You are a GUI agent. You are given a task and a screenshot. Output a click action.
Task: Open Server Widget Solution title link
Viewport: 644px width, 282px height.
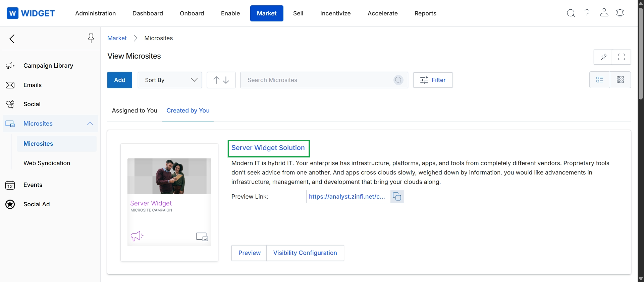coord(268,148)
